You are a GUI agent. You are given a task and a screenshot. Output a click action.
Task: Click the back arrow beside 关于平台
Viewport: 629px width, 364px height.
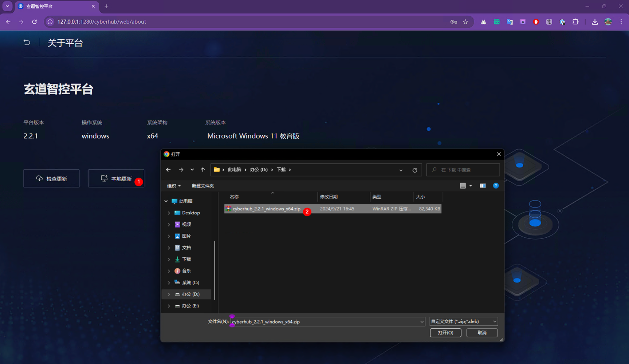(27, 42)
